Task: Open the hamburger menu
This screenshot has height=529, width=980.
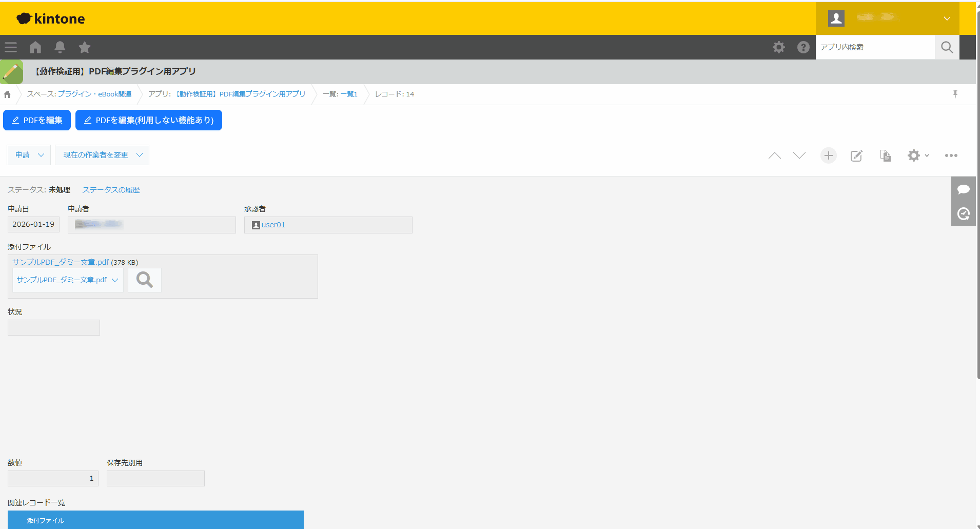Action: coord(11,47)
